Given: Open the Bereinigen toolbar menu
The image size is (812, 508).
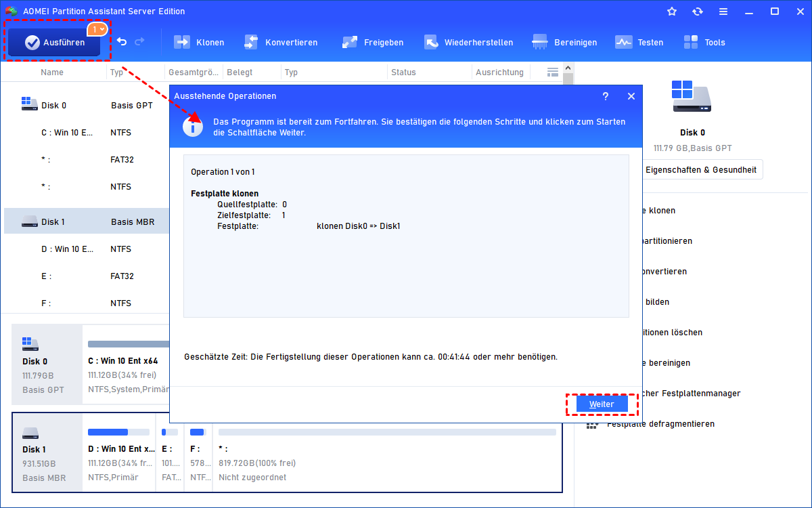Looking at the screenshot, I should [564, 42].
